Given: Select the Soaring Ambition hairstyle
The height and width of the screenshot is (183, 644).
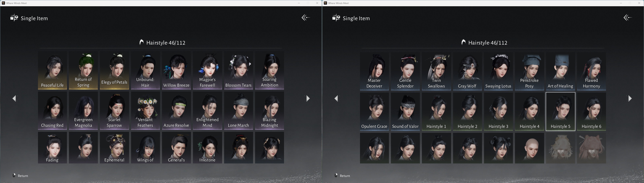Looking at the screenshot, I should pos(269,71).
